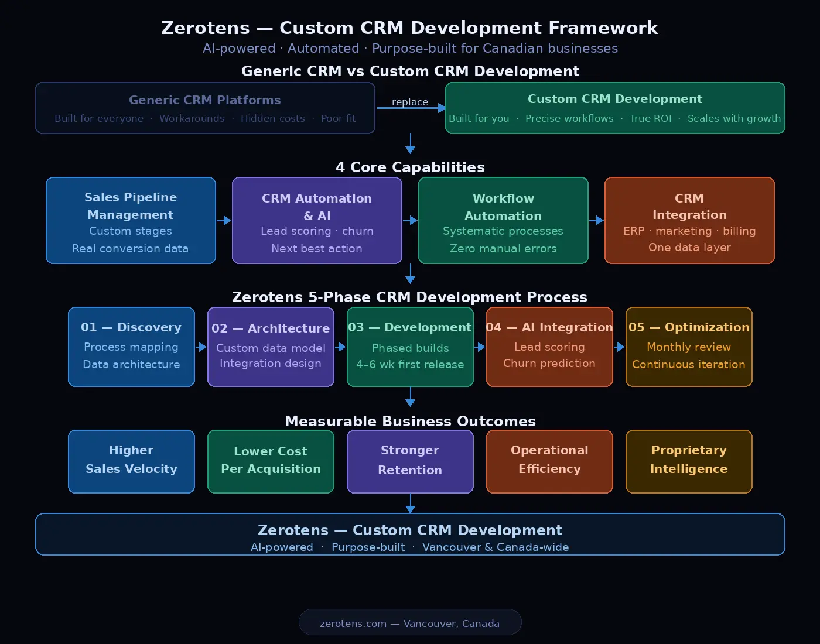Click the 'Next best action' line
Image resolution: width=820 pixels, height=644 pixels.
(x=317, y=249)
